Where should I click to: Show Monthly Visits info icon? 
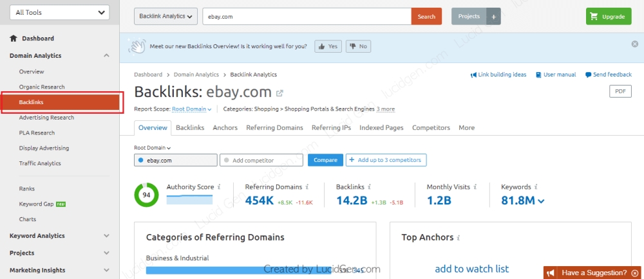475,187
